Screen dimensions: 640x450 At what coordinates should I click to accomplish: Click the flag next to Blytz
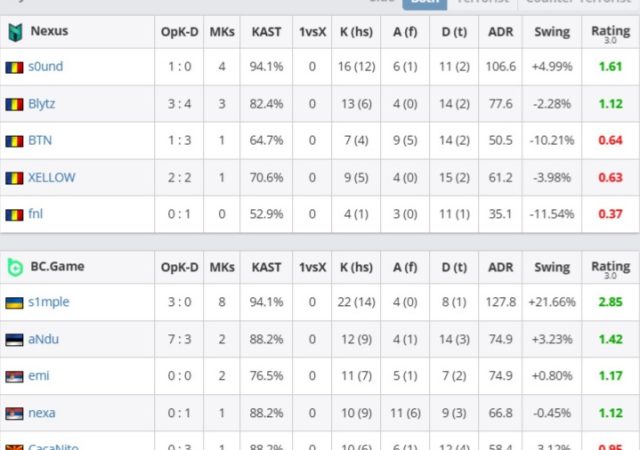point(14,104)
